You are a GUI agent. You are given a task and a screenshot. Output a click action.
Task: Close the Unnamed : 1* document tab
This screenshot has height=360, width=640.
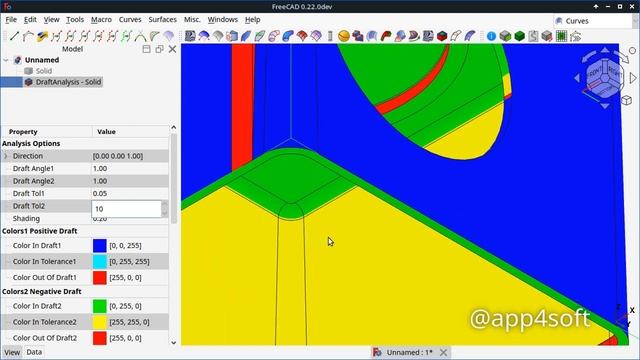click(x=443, y=352)
